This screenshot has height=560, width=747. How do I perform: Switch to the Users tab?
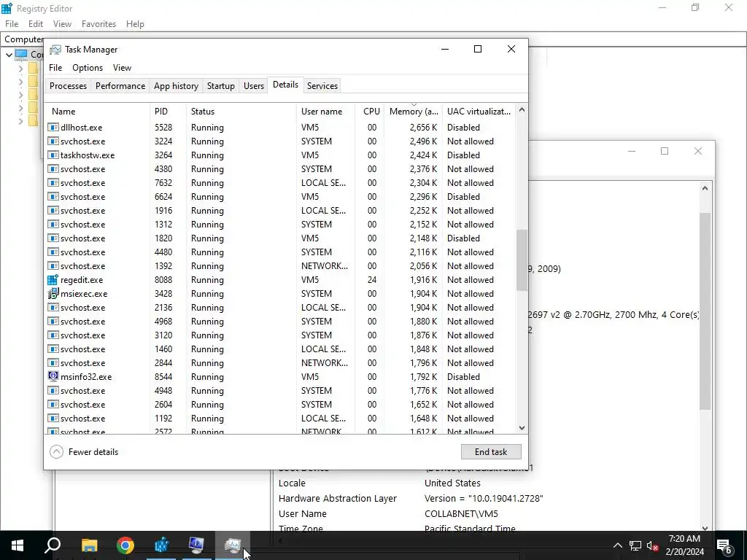pyautogui.click(x=253, y=86)
